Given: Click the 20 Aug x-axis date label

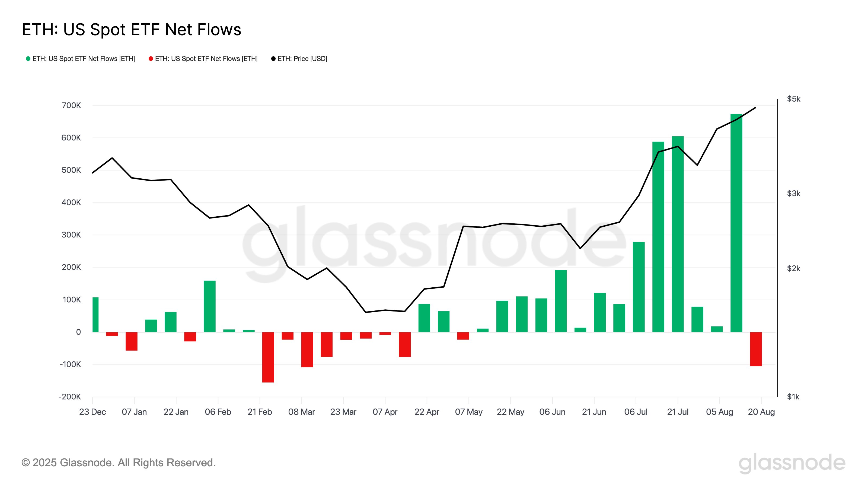Looking at the screenshot, I should [761, 412].
